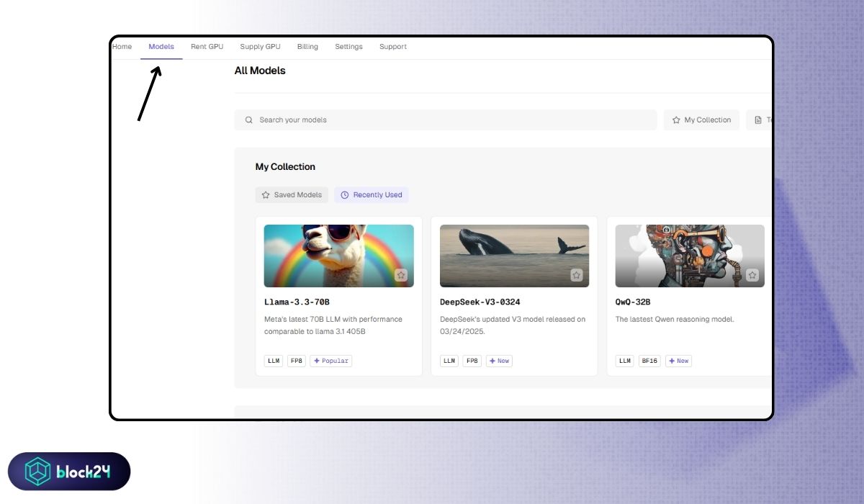Click the FP8 tag on Llama-3.3-70B
Image resolution: width=864 pixels, height=504 pixels.
[297, 361]
